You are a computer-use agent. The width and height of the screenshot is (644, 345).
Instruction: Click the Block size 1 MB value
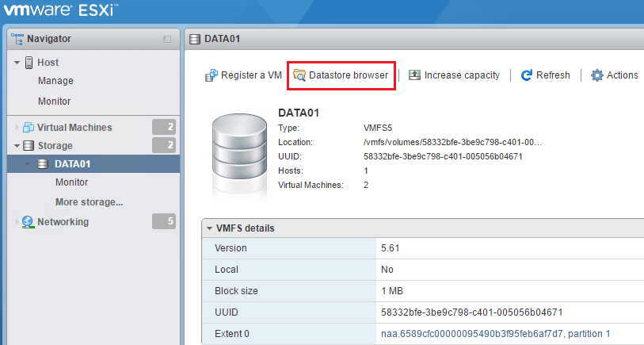pyautogui.click(x=392, y=291)
